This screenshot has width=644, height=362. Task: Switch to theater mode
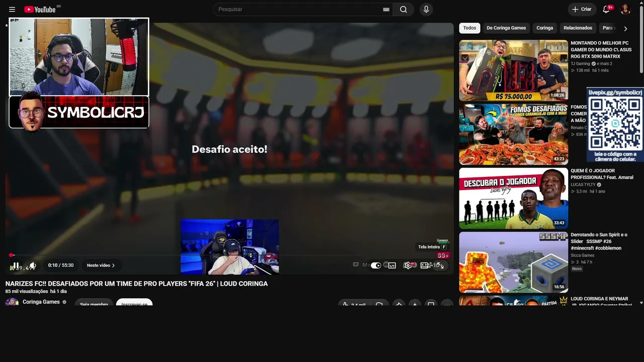(x=425, y=265)
